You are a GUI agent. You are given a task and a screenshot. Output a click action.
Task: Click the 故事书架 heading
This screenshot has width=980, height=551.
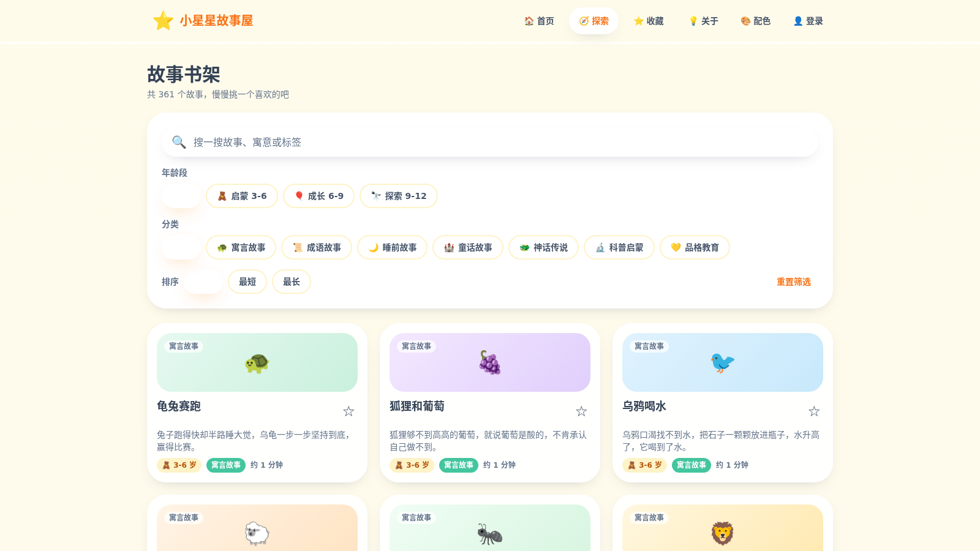point(184,74)
